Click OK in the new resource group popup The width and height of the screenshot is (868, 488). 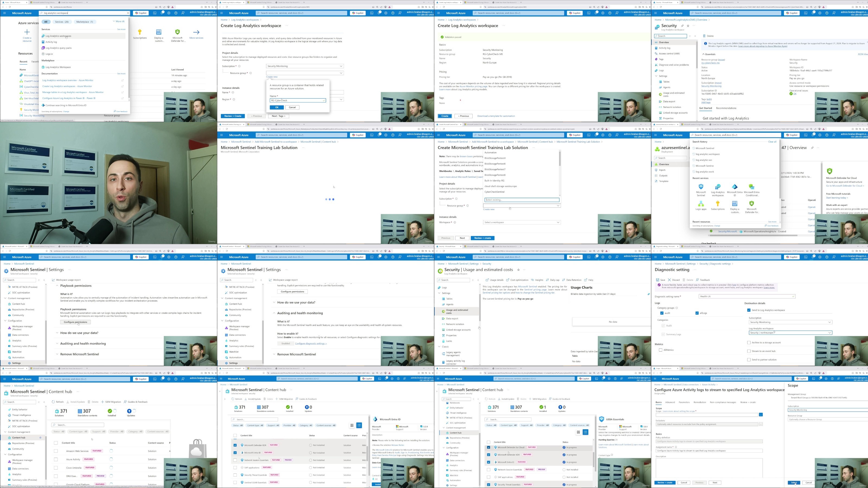pos(277,107)
